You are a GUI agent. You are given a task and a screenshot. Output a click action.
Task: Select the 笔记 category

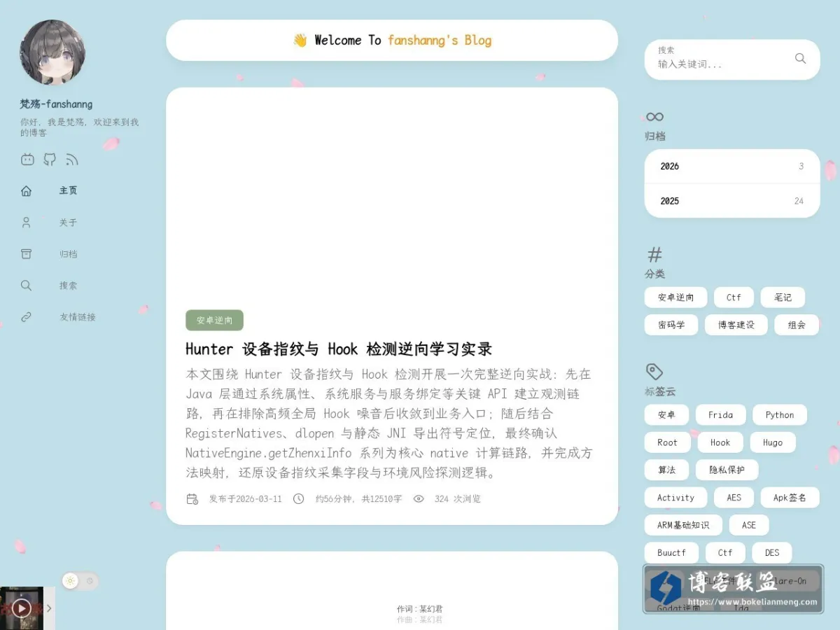[x=783, y=297]
